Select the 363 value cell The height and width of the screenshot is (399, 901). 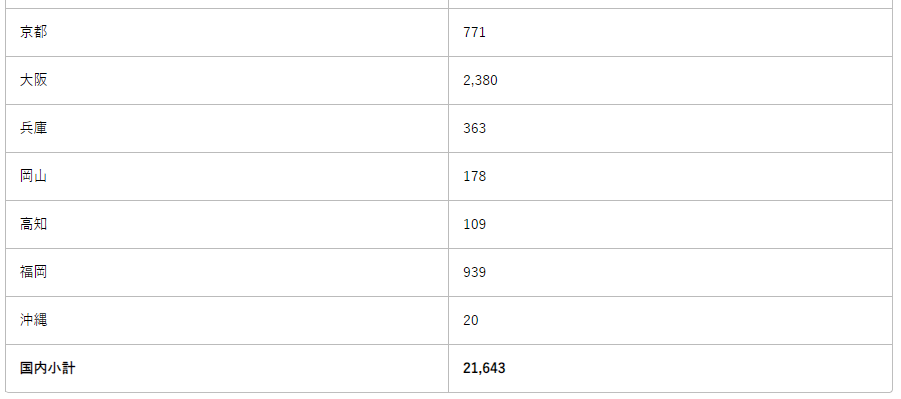tap(670, 128)
